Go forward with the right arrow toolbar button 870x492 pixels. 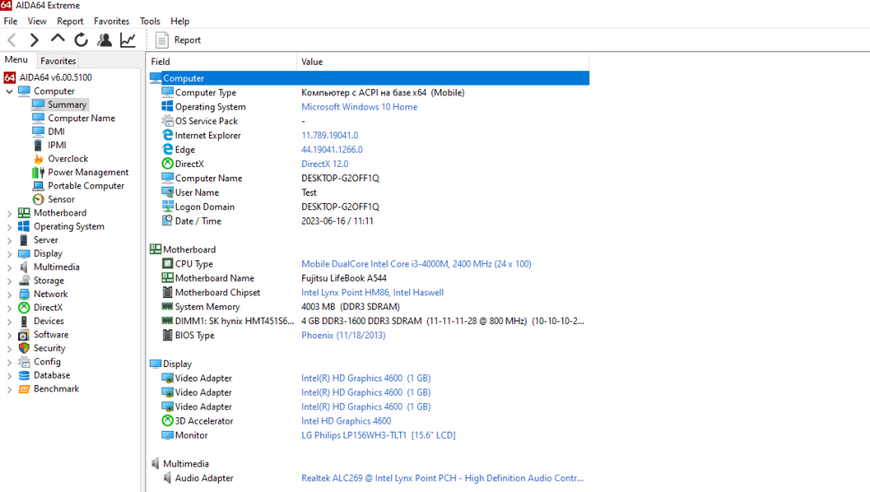pos(34,40)
